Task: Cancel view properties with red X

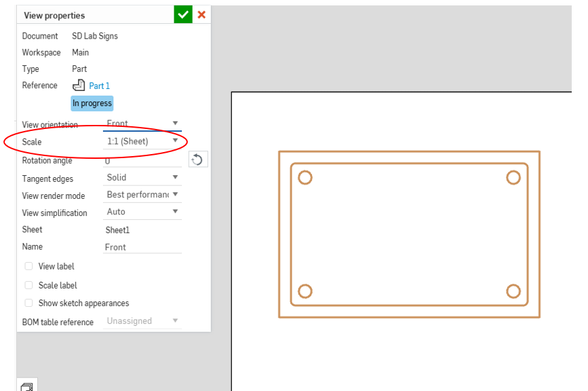Action: click(201, 14)
